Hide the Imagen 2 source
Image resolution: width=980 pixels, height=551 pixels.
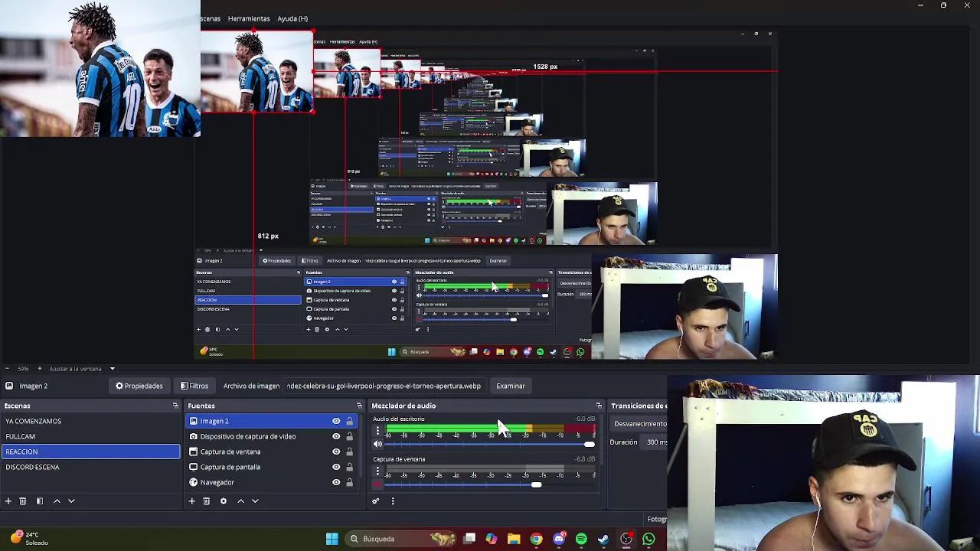point(336,421)
